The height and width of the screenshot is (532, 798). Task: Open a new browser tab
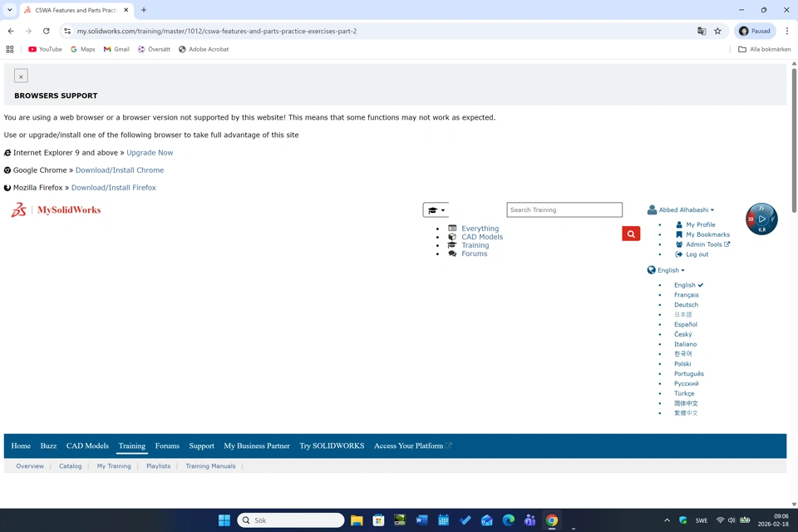(144, 10)
